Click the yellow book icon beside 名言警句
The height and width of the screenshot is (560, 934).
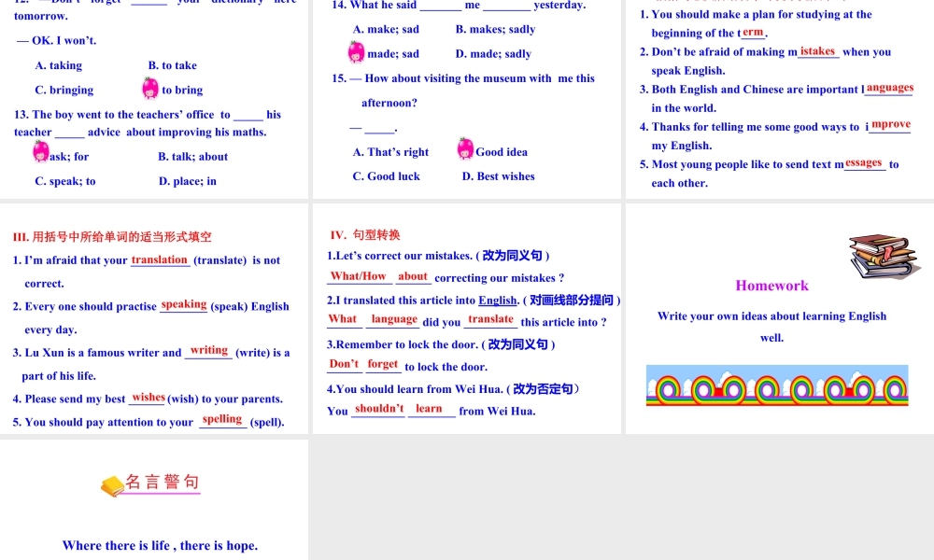(112, 485)
